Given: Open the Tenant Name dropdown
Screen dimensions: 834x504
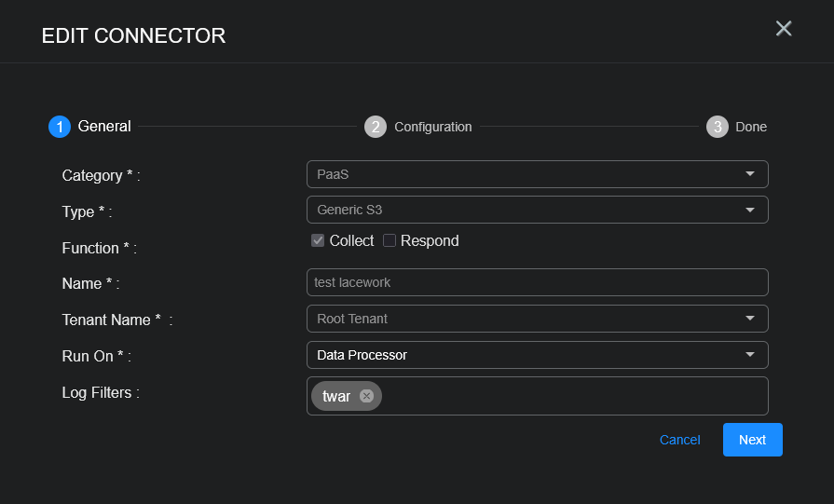Looking at the screenshot, I should (537, 319).
